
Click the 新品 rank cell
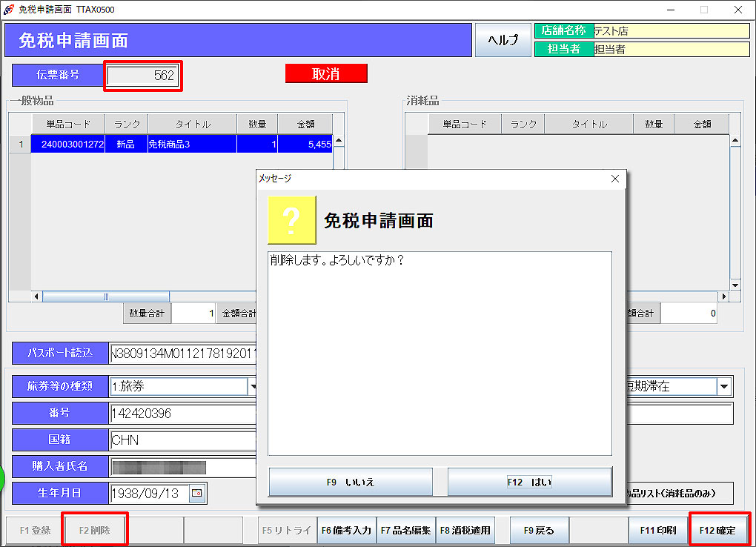[x=126, y=144]
